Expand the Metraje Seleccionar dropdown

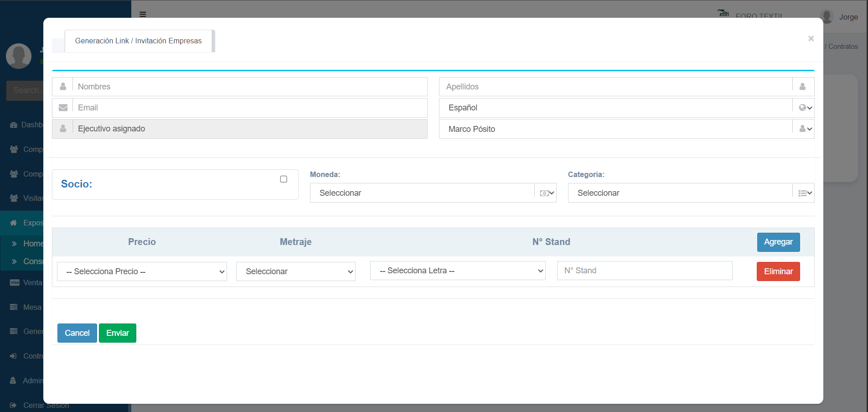295,271
